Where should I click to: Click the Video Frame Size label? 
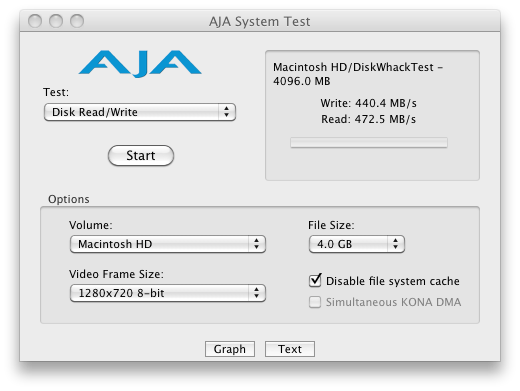[x=116, y=274]
